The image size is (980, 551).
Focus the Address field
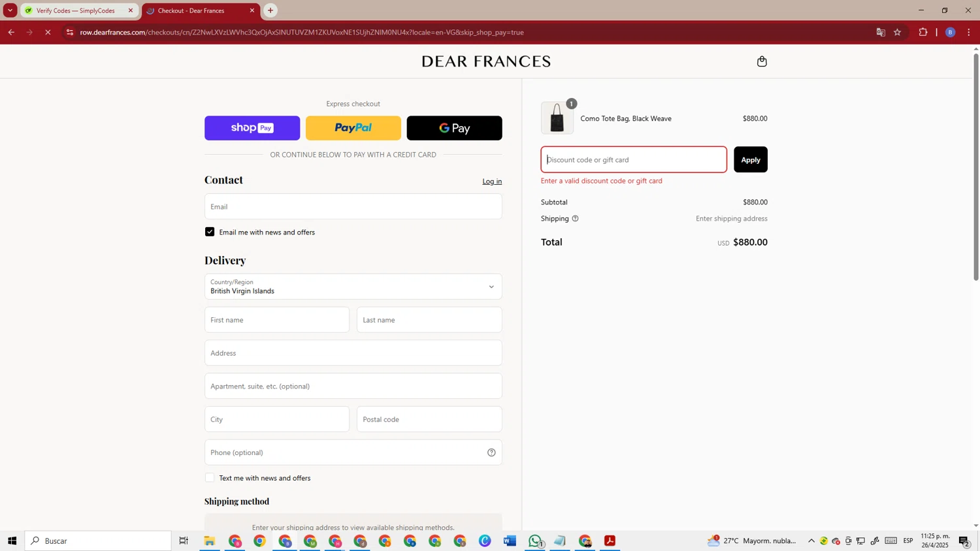tap(353, 353)
